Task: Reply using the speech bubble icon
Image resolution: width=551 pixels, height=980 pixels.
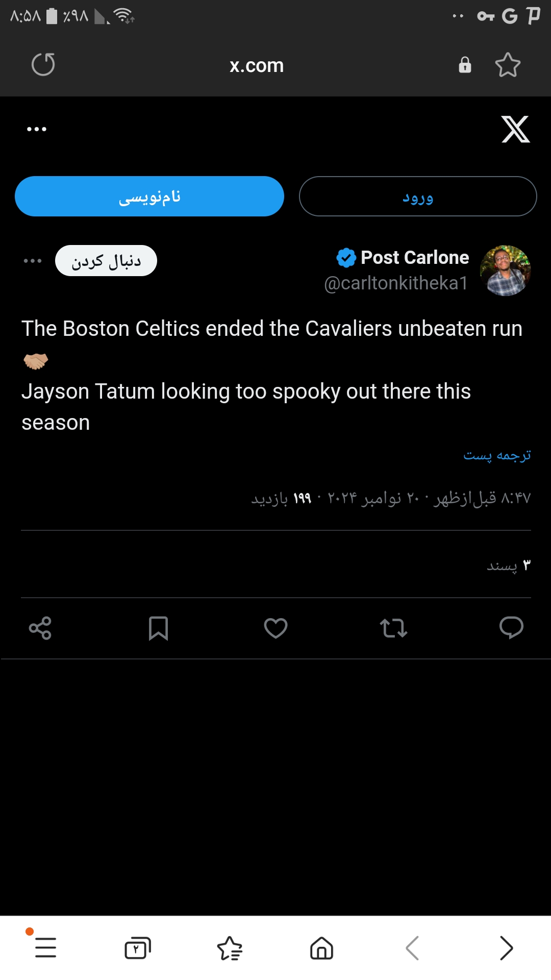Action: (511, 628)
